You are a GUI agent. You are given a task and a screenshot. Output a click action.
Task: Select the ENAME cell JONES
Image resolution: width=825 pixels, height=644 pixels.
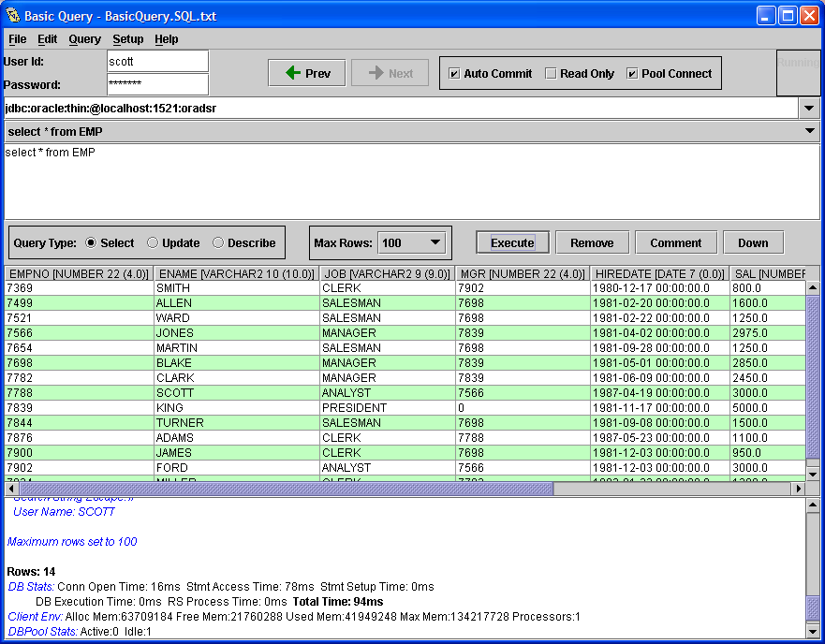tap(236, 333)
